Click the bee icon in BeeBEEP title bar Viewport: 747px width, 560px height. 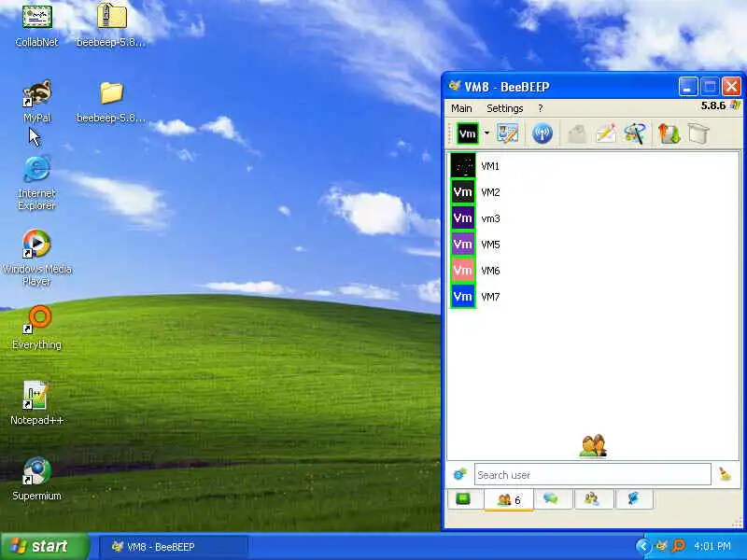tap(455, 86)
